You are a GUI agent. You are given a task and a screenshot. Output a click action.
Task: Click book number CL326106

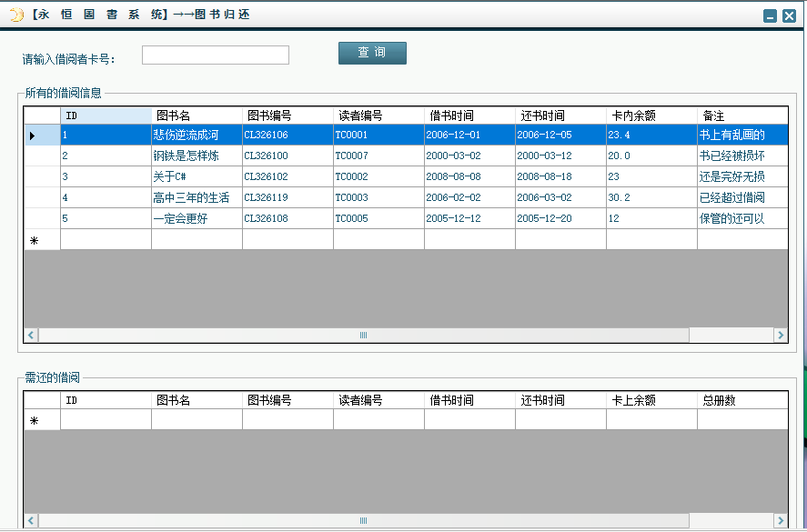[x=287, y=135]
